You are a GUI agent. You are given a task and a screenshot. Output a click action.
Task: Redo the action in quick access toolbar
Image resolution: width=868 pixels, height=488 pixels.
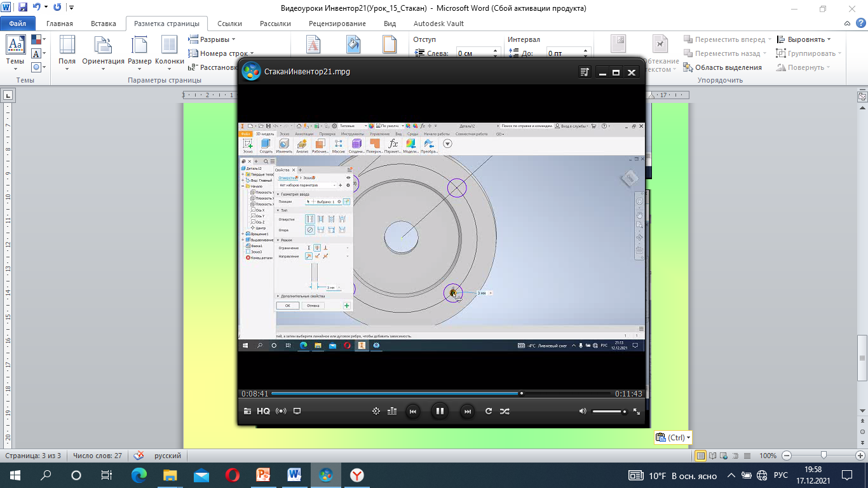[57, 8]
